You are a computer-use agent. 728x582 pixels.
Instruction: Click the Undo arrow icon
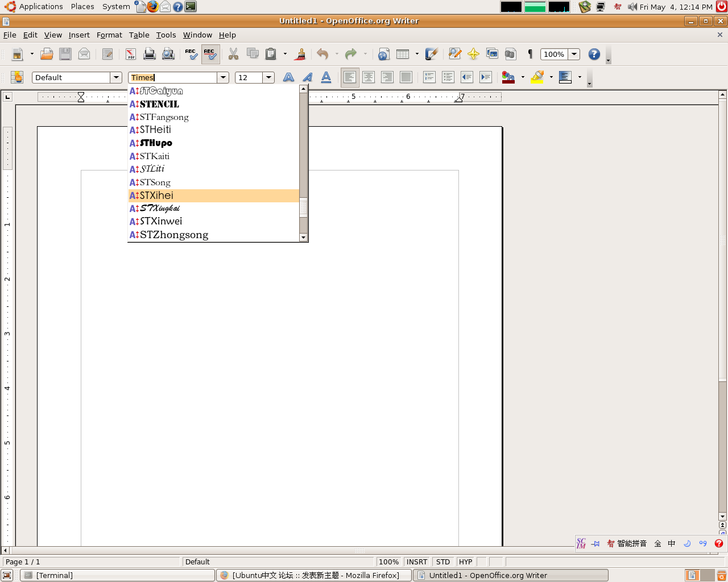[x=322, y=54]
